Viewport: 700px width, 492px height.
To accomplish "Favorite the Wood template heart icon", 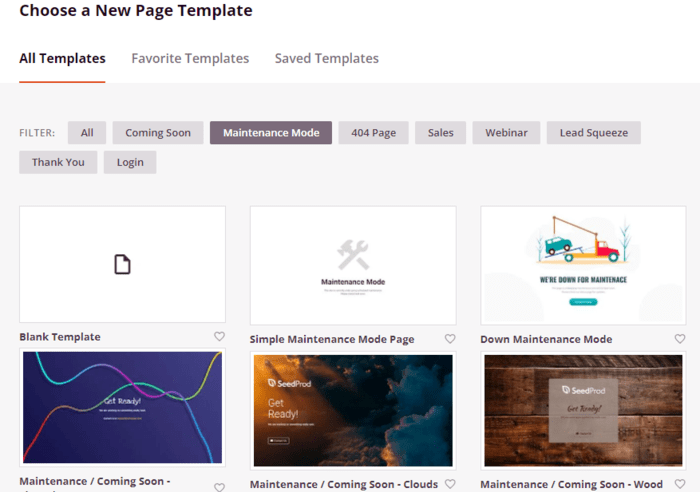I will click(680, 484).
